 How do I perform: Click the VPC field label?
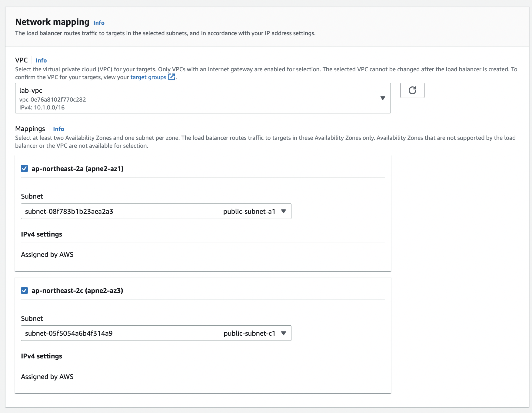(22, 60)
